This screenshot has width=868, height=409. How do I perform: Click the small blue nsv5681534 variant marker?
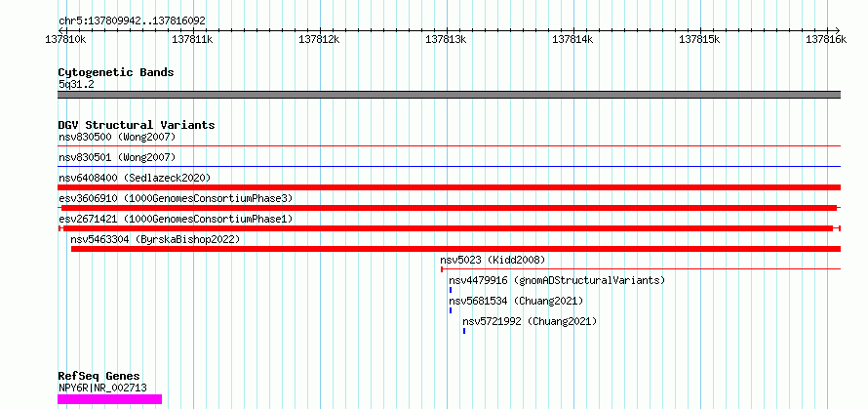point(451,310)
